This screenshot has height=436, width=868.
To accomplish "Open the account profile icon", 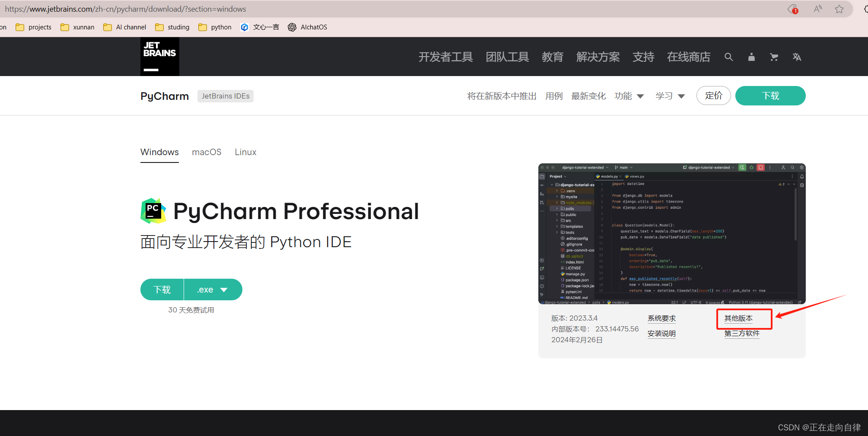I will 751,57.
